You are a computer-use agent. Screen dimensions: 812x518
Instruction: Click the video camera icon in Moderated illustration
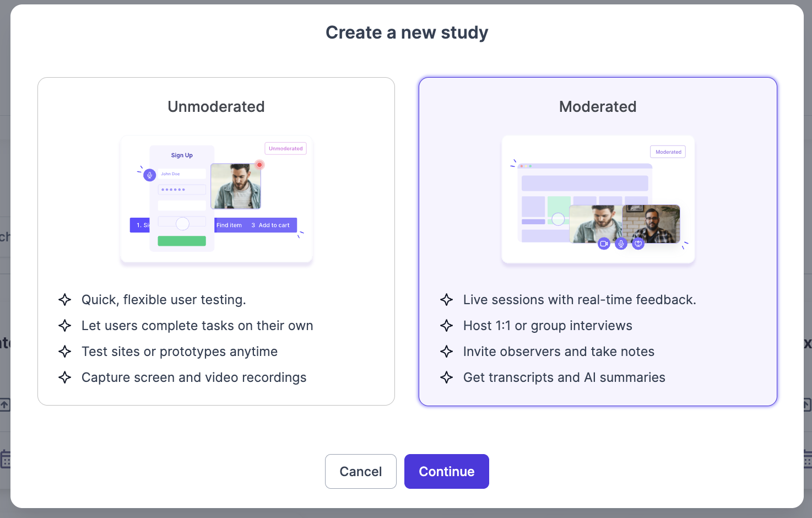click(x=604, y=243)
